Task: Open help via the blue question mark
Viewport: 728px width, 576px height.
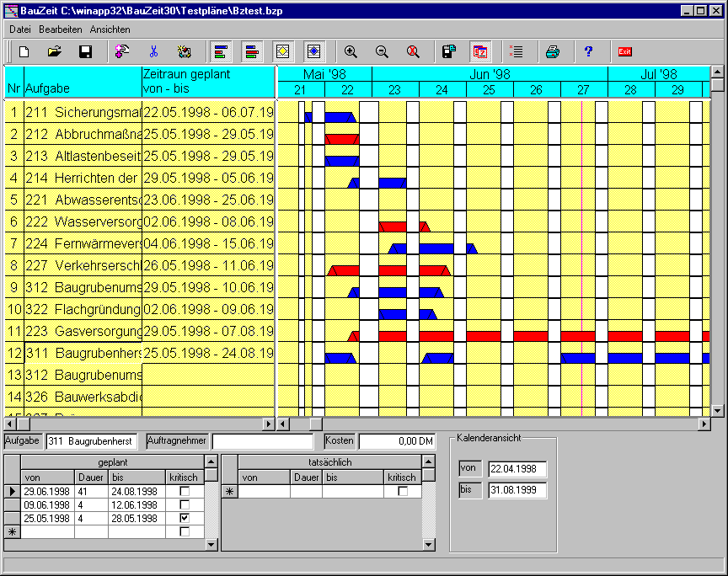Action: pyautogui.click(x=589, y=51)
